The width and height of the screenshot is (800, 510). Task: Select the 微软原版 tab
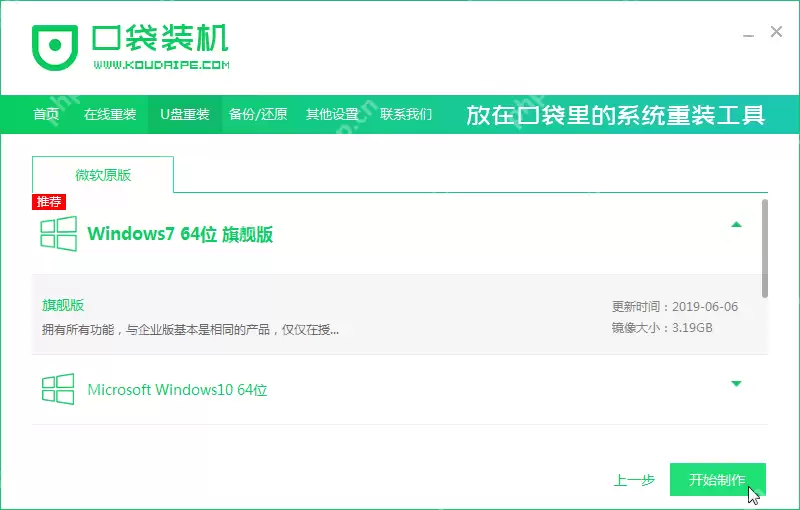pos(103,175)
